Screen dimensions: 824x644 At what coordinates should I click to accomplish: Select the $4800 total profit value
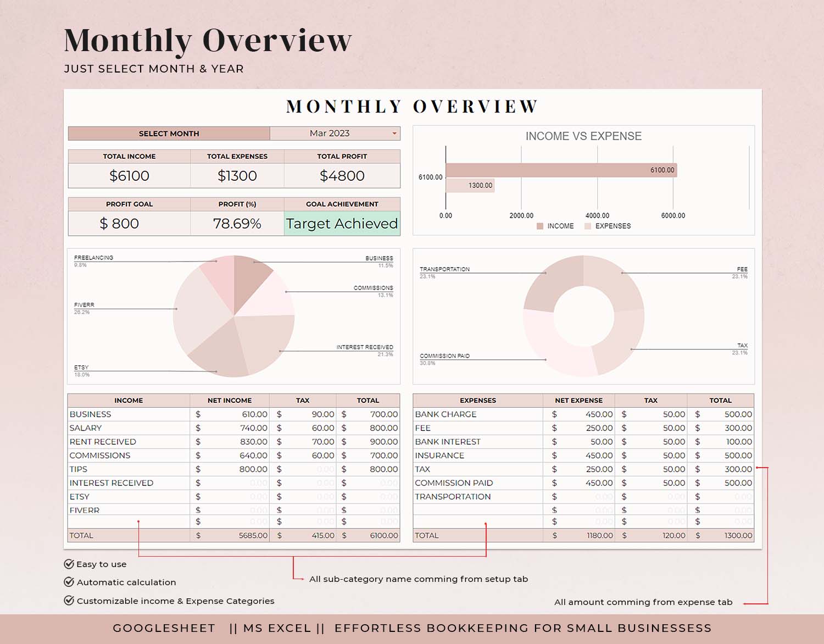342,176
